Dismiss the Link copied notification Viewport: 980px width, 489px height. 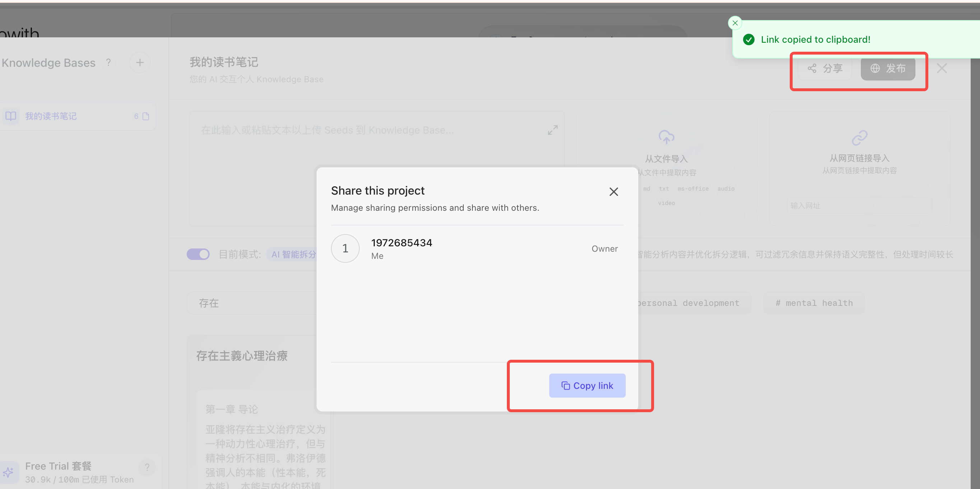point(735,23)
